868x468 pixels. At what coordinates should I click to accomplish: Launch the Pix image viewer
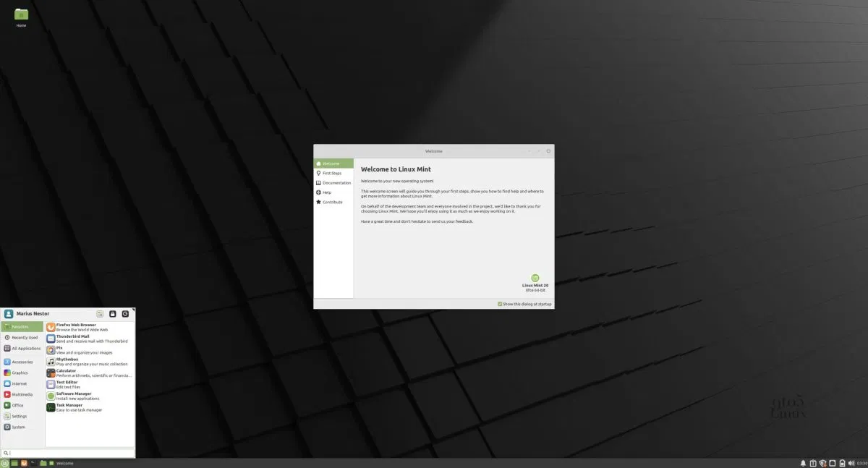(x=90, y=349)
